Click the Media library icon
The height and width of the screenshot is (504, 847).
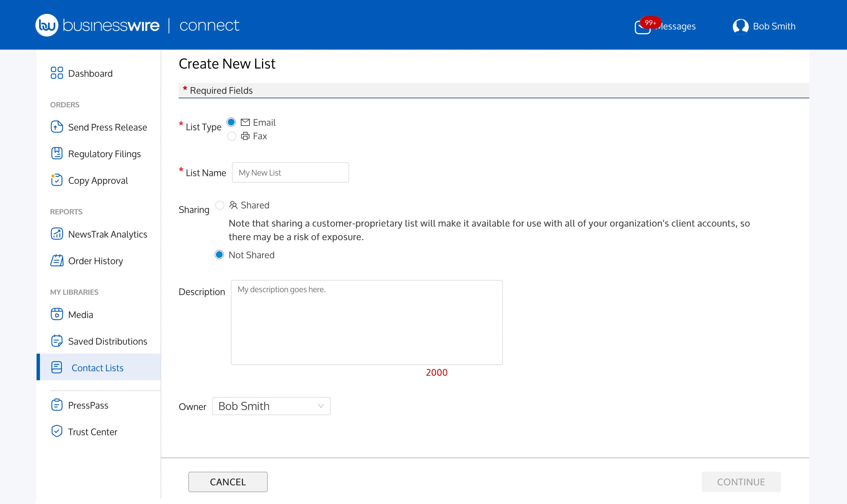(x=57, y=314)
